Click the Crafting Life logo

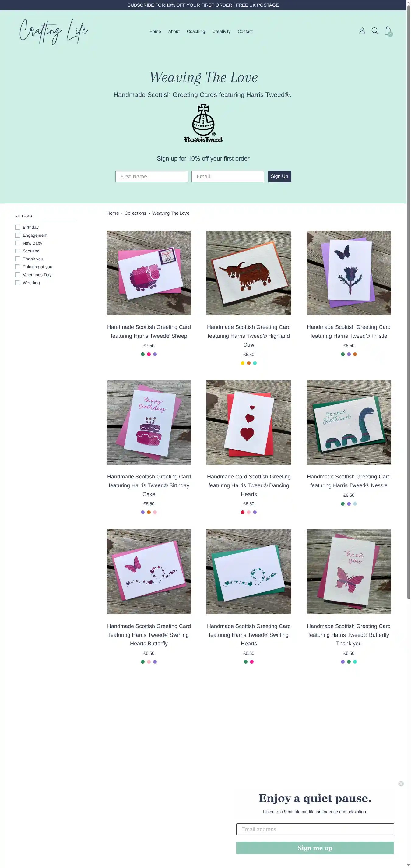click(x=54, y=31)
